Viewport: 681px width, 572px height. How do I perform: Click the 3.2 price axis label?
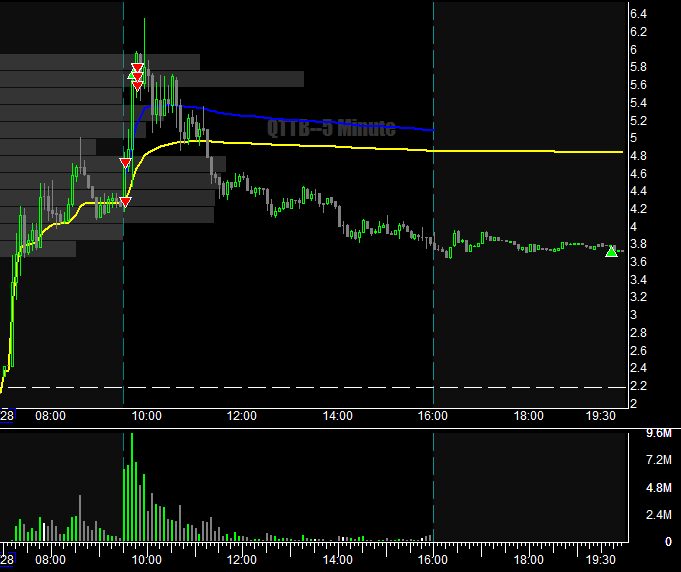(638, 297)
